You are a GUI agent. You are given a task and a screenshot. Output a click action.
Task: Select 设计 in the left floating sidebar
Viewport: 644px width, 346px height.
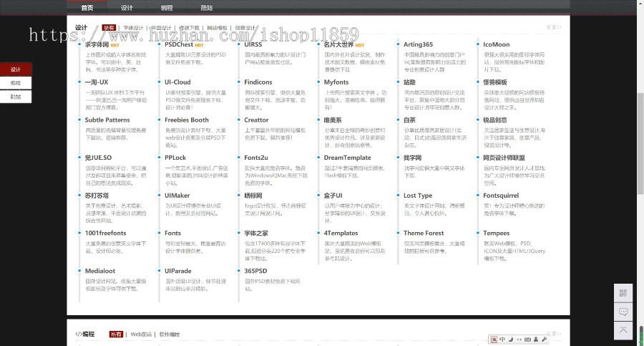(16, 69)
